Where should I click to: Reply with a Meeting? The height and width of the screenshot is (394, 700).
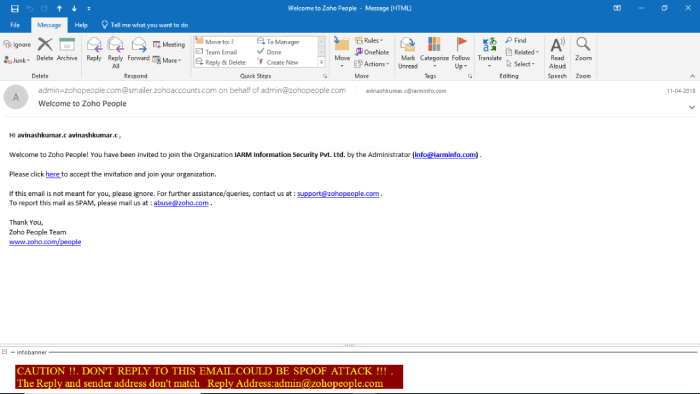coord(169,45)
